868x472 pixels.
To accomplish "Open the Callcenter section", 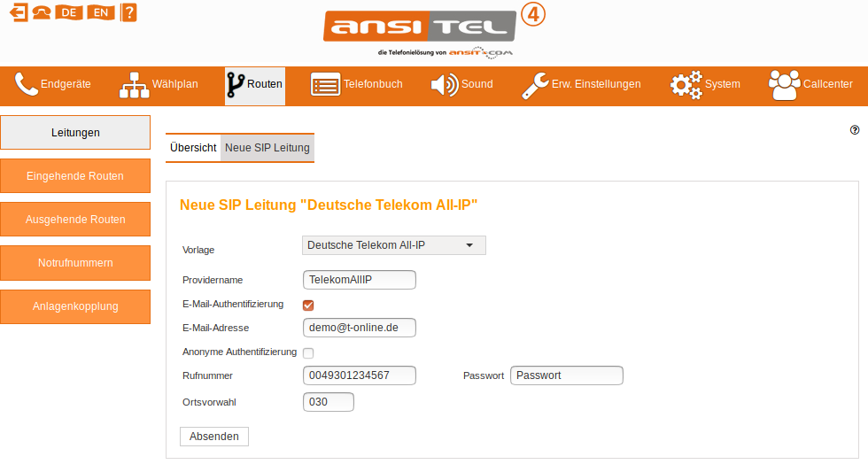I will 811,85.
